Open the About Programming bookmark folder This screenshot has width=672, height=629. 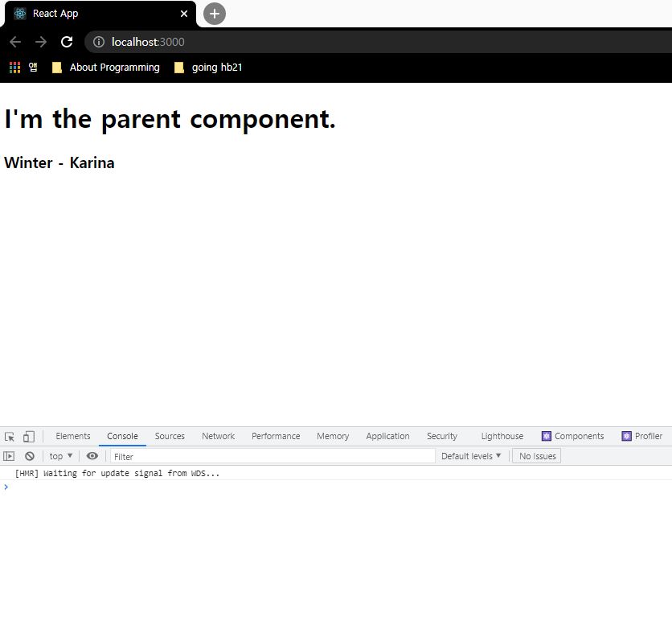coord(106,68)
